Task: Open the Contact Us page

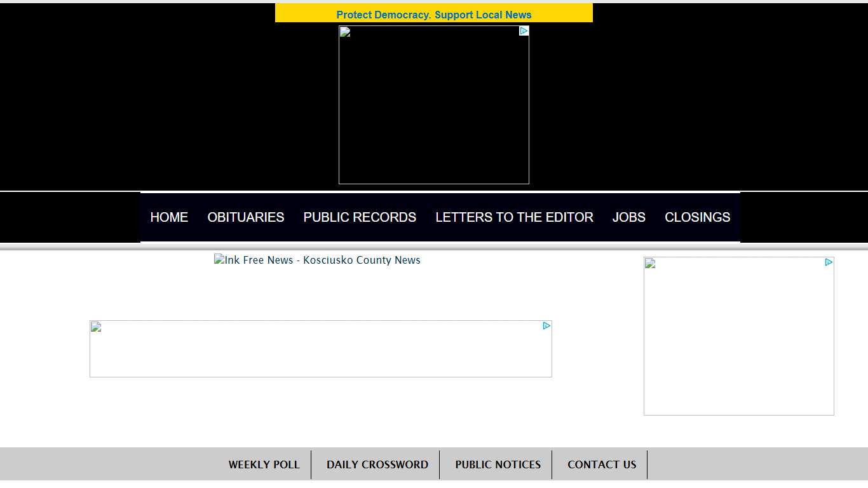Action: [601, 464]
